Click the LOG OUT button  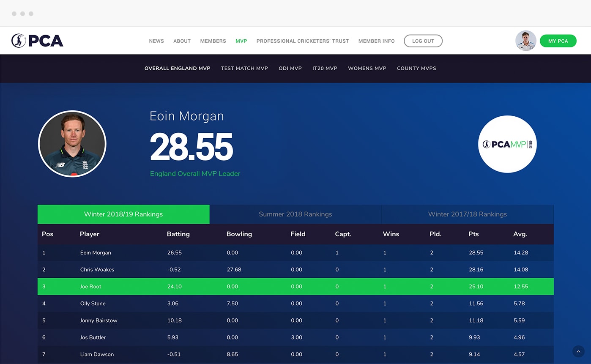click(423, 41)
